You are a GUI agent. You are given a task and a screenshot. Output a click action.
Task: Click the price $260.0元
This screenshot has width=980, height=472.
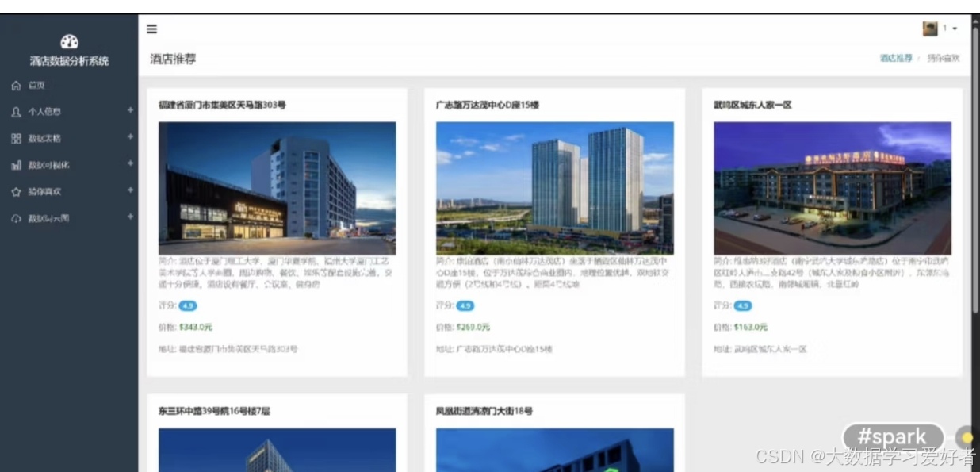[x=473, y=327]
